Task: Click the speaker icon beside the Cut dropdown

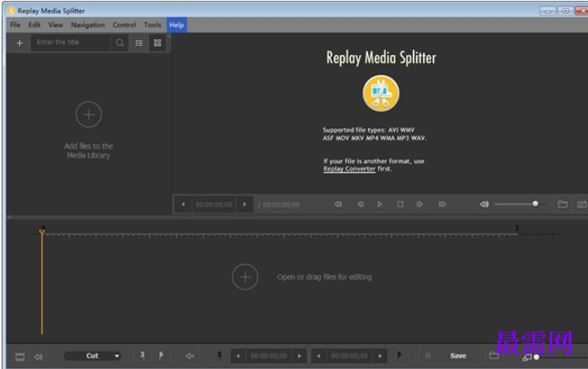Action: click(x=38, y=357)
